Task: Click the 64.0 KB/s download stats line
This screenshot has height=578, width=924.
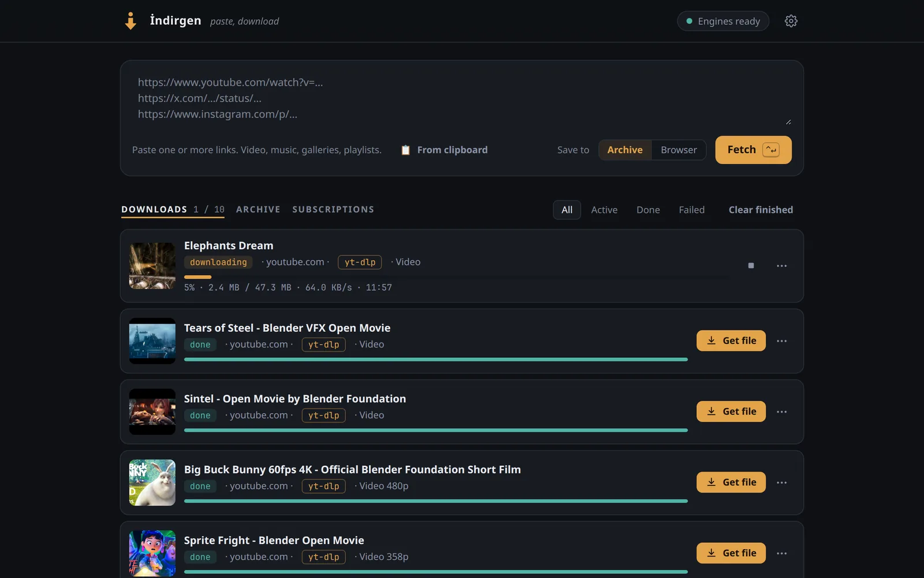Action: pos(288,287)
